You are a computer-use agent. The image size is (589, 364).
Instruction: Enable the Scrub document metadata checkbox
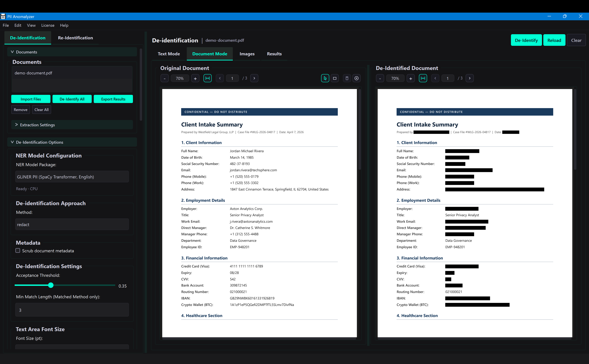18,251
